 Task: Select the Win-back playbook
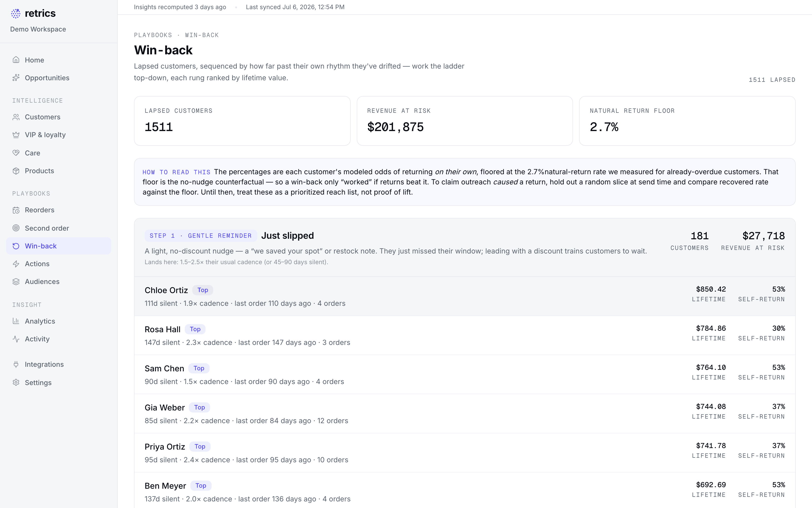[x=58, y=246]
